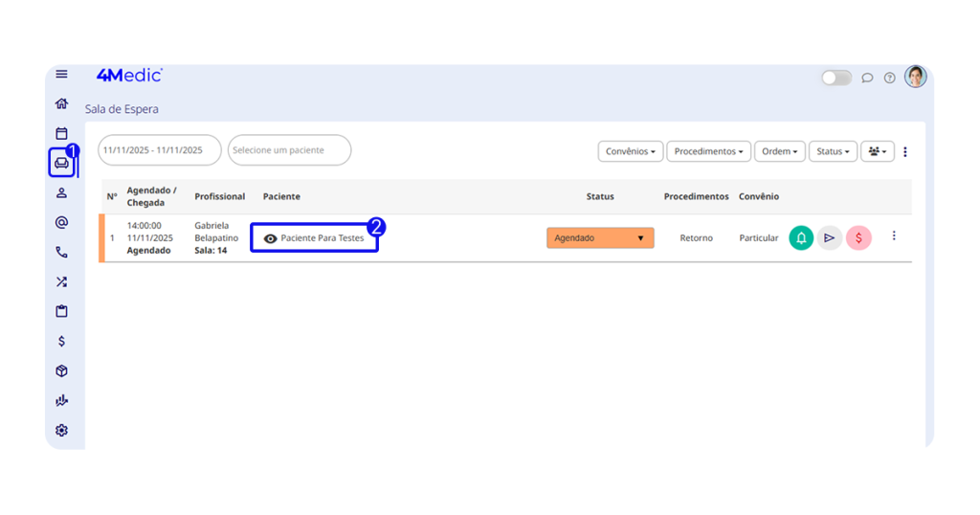Open the orange Agendado status dropdown
980x515 pixels.
tap(600, 238)
